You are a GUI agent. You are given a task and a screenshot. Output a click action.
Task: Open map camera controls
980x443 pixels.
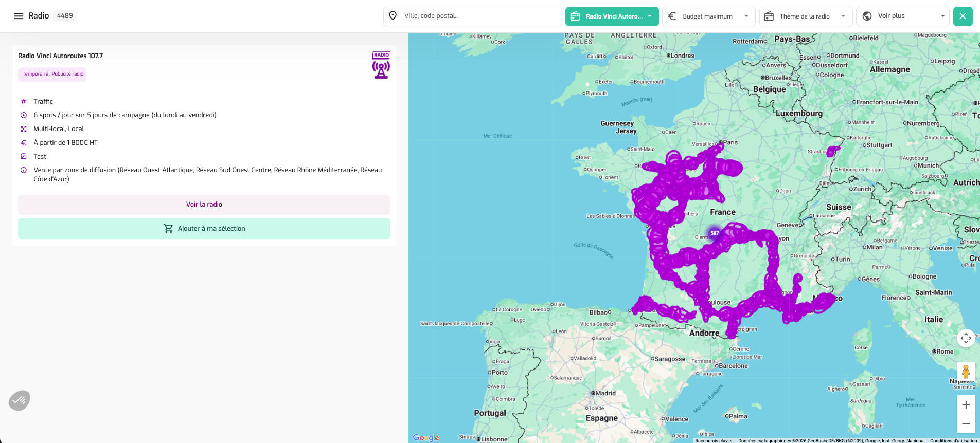tap(966, 338)
